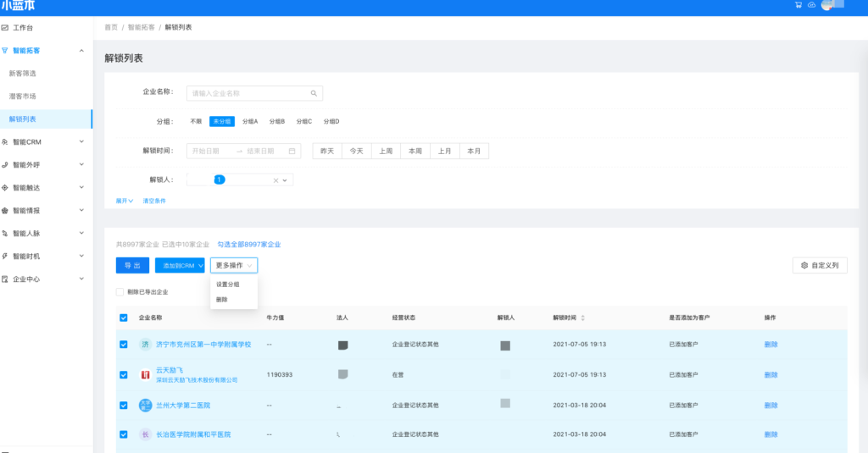Uncheck the 兰州大学第二医院 row checkbox
Image resolution: width=868 pixels, height=453 pixels.
click(x=124, y=405)
